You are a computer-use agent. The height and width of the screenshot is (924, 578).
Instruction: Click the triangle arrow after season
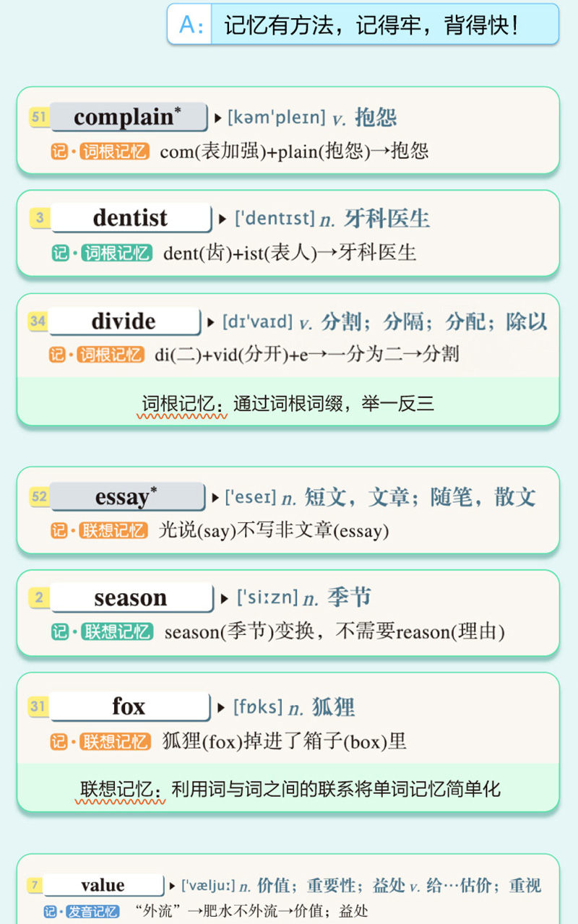pos(225,598)
